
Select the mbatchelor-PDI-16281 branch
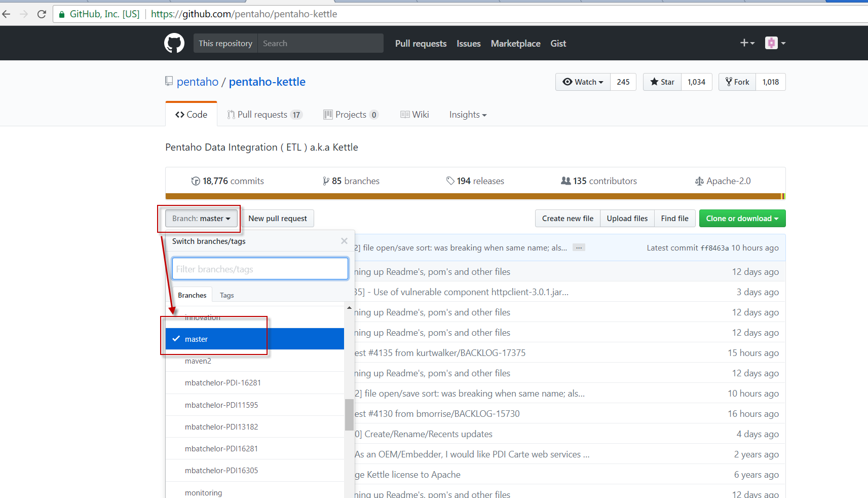[255, 383]
